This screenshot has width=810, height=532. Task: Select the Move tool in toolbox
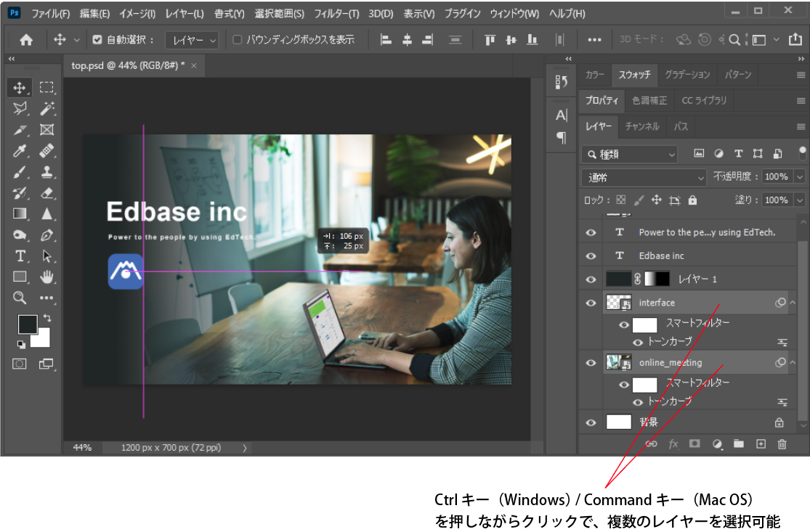20,87
